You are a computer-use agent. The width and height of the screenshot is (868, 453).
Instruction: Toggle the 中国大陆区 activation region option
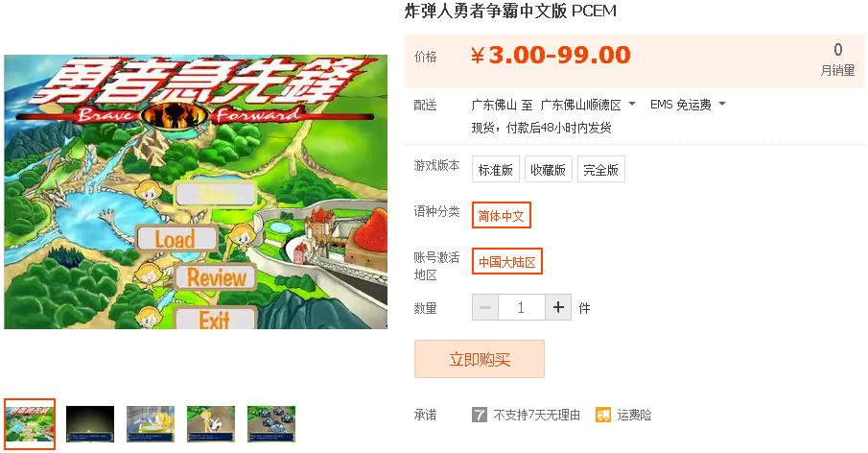click(507, 261)
